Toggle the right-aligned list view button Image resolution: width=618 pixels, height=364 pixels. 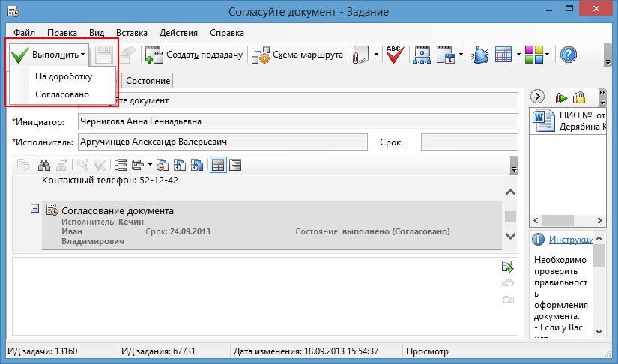coord(235,165)
